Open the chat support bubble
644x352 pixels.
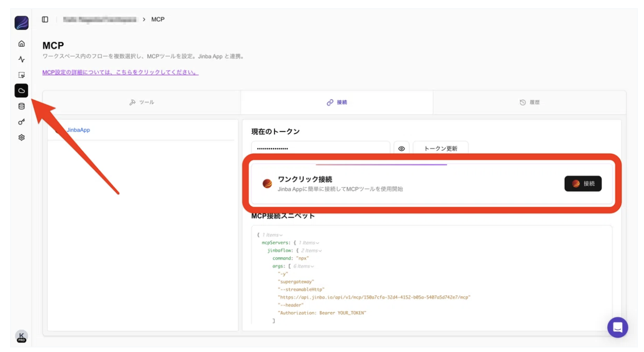click(618, 327)
